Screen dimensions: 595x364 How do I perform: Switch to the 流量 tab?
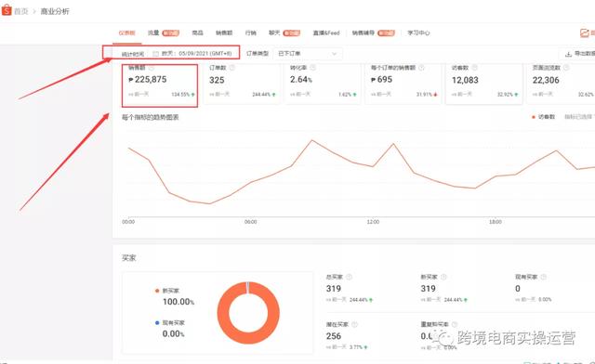pyautogui.click(x=153, y=33)
